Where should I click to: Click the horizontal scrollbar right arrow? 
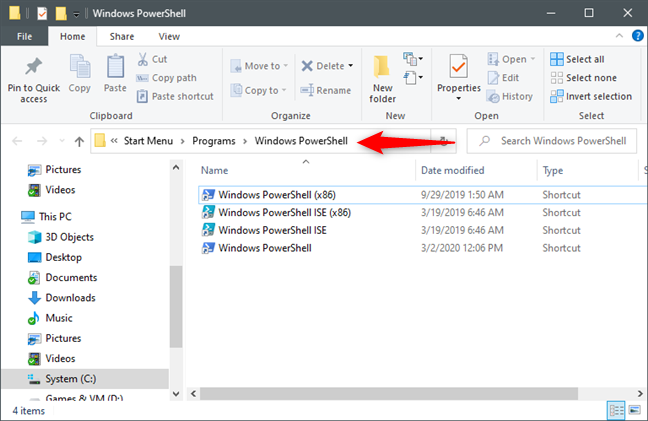(640, 393)
